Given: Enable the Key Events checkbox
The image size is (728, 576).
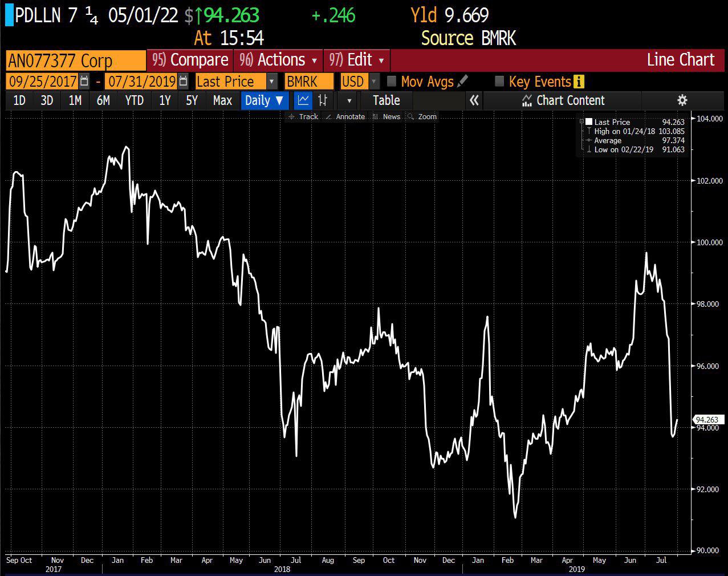Looking at the screenshot, I should point(499,82).
